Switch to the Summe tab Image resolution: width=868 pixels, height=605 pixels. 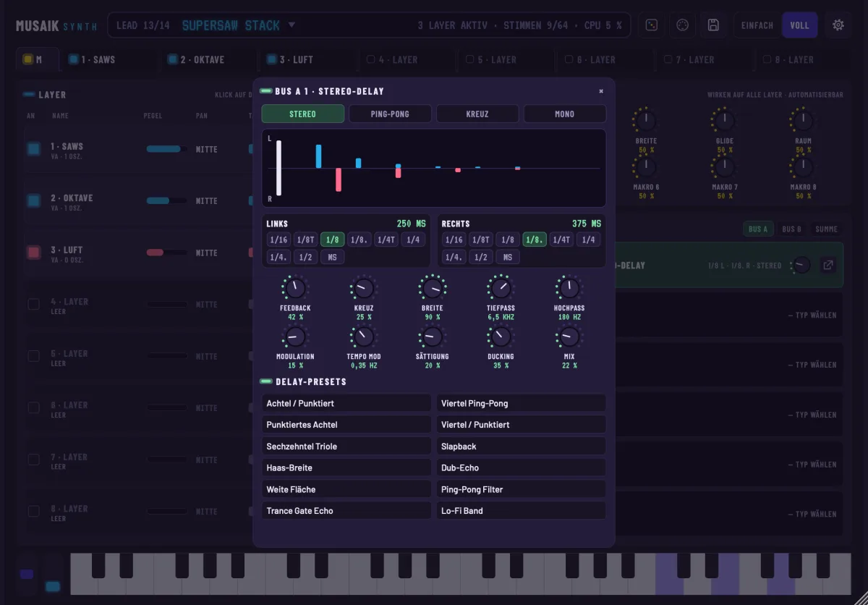tap(826, 229)
